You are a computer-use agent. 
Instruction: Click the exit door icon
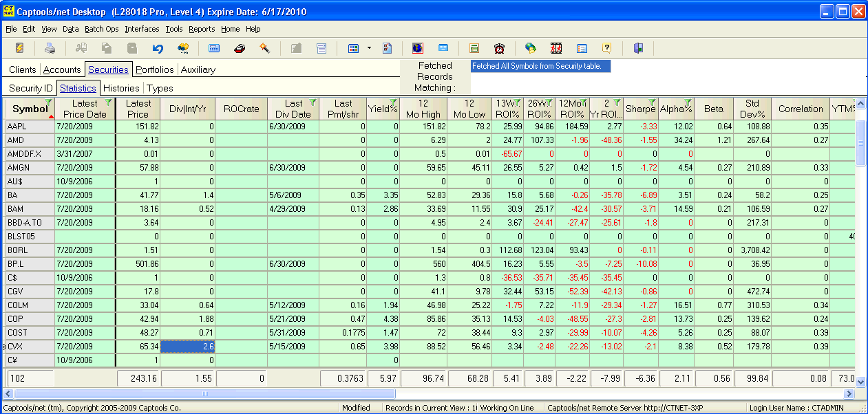click(639, 48)
